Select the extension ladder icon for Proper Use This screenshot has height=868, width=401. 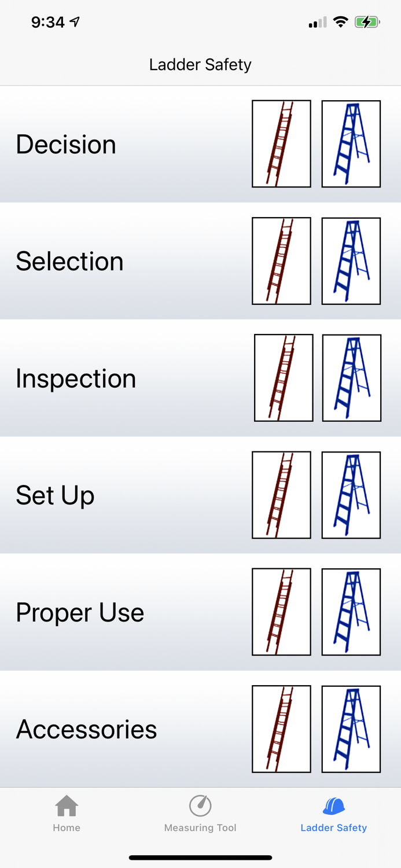coord(281,612)
